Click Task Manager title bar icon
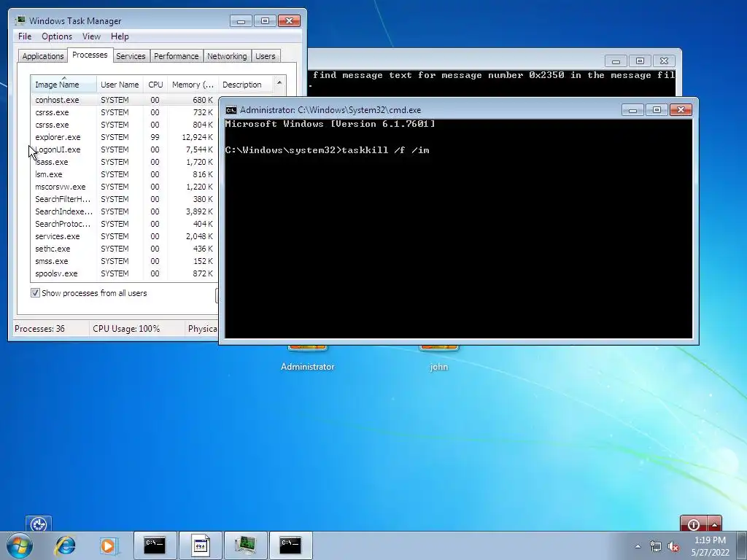Viewport: 747px width, 560px height. 20,20
